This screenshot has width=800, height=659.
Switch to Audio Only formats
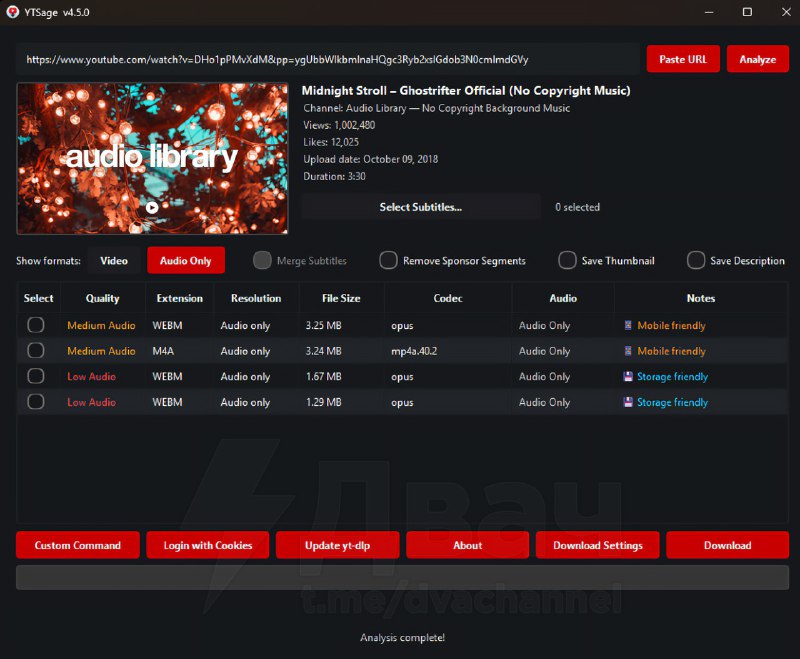tap(186, 261)
